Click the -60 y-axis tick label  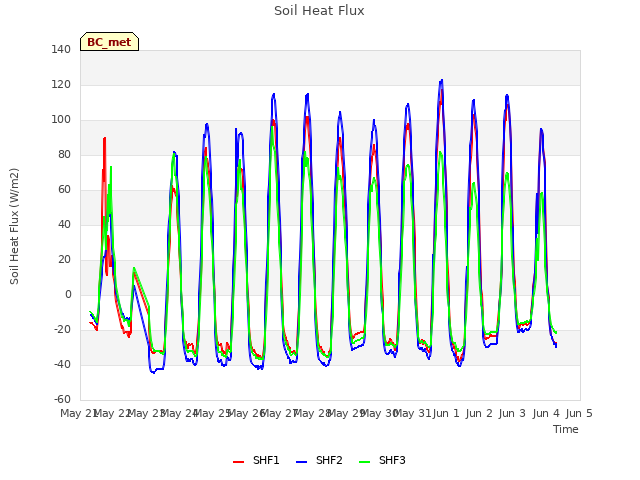click(62, 400)
